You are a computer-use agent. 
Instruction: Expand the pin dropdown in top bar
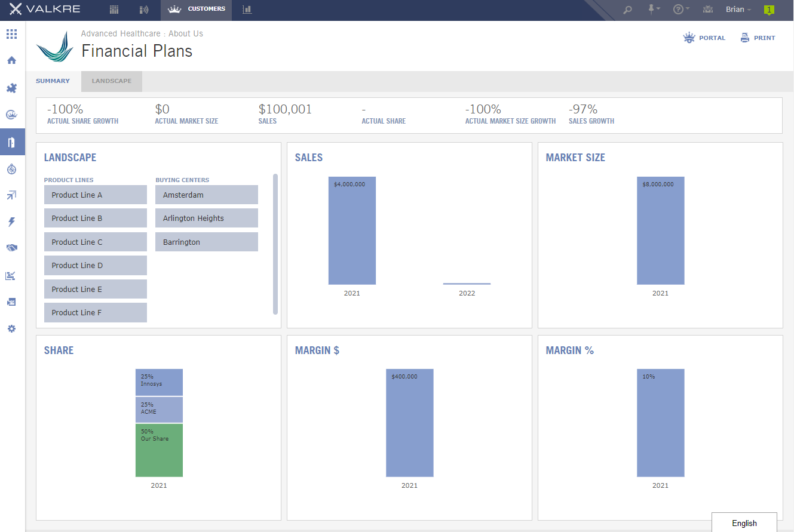(x=654, y=9)
